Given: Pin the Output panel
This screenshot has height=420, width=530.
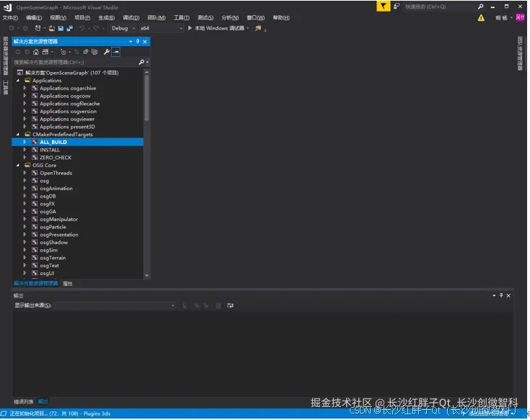Looking at the screenshot, I should 501,295.
